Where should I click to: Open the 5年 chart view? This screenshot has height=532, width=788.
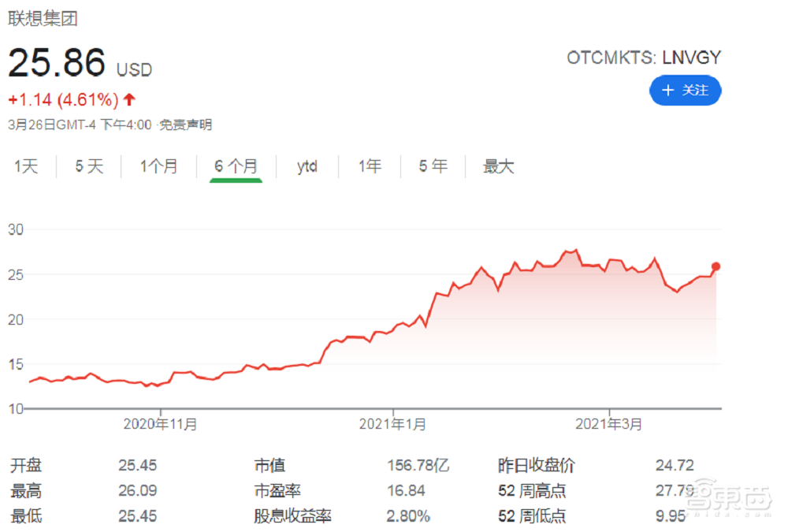(432, 166)
